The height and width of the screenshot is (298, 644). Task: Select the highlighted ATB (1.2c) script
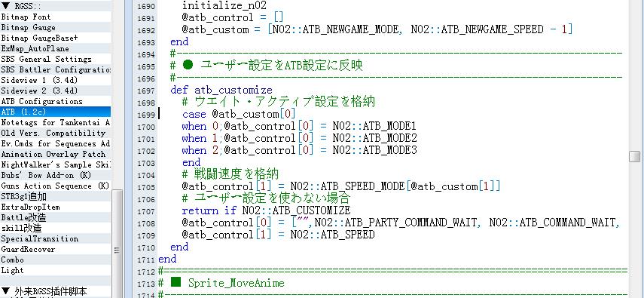click(x=56, y=112)
